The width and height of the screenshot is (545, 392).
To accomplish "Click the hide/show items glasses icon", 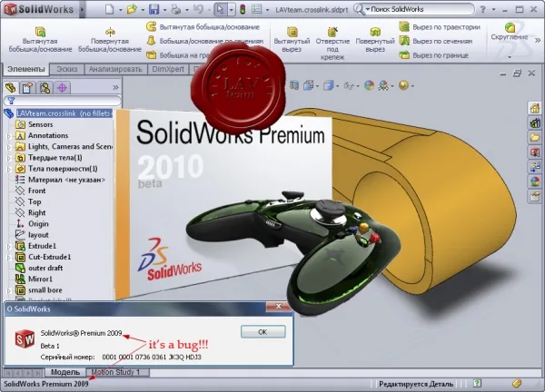I will pos(349,85).
